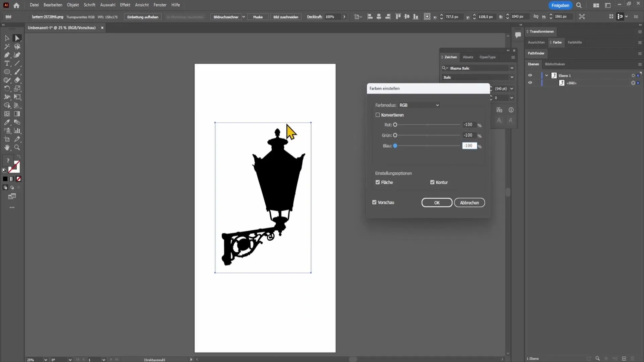The image size is (644, 362).
Task: Select the Scale tool
Action: click(x=17, y=88)
